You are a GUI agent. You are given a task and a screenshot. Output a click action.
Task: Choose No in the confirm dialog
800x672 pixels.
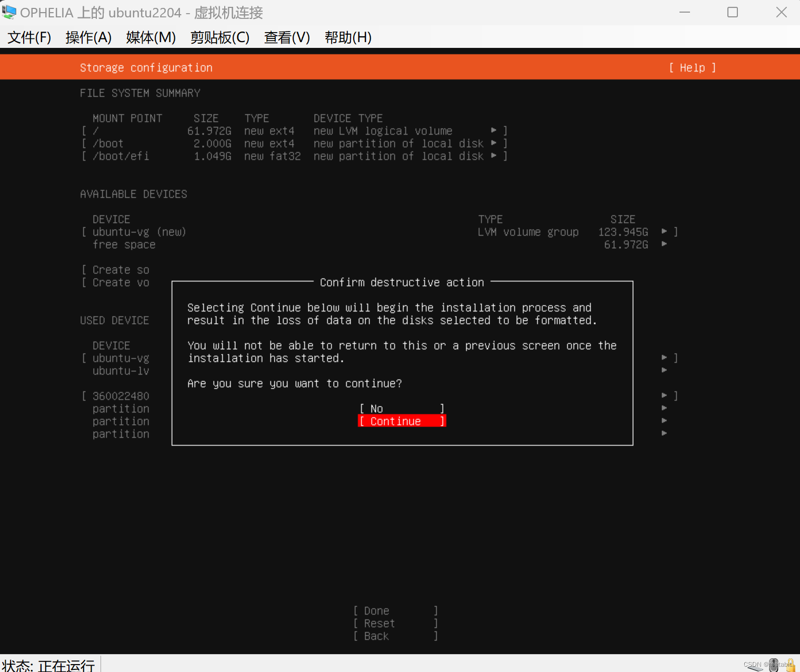pyautogui.click(x=402, y=408)
